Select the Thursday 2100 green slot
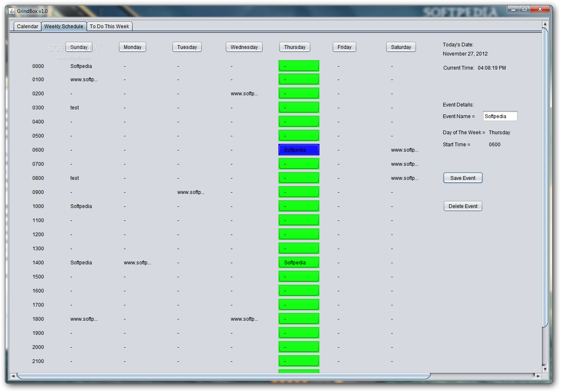The image size is (561, 392). (299, 361)
